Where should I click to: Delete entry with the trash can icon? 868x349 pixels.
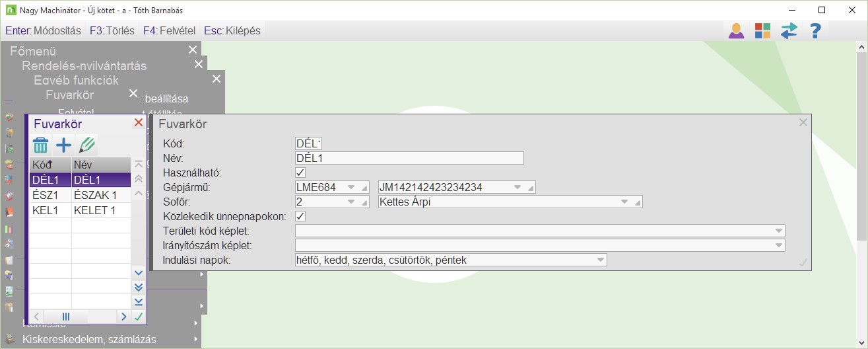coord(41,145)
